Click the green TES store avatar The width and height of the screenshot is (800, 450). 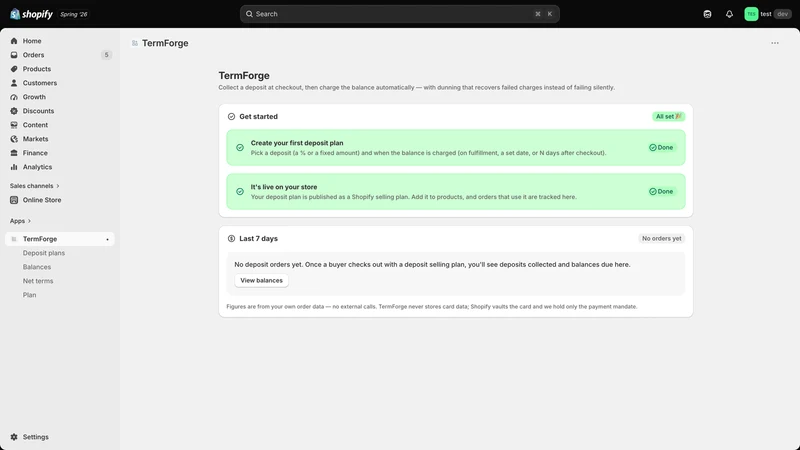[751, 14]
